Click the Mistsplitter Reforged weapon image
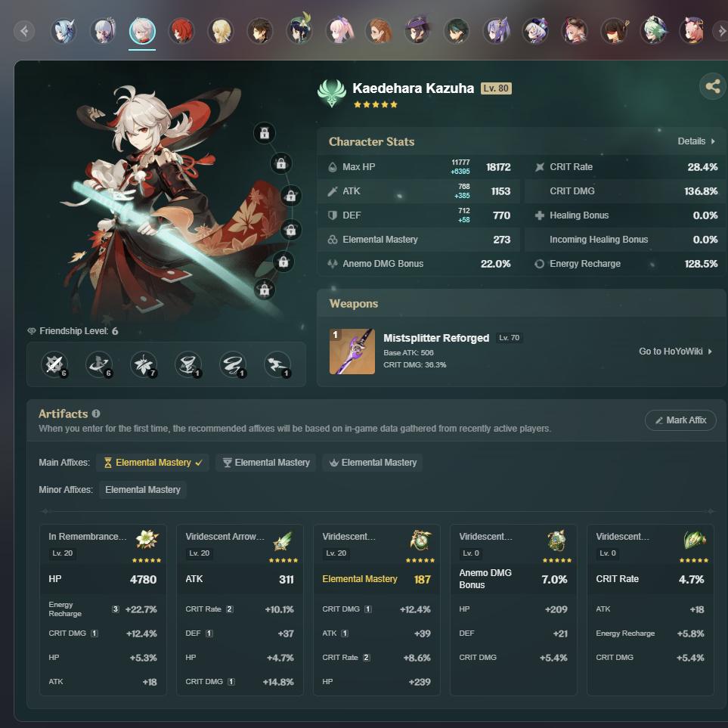 click(352, 352)
